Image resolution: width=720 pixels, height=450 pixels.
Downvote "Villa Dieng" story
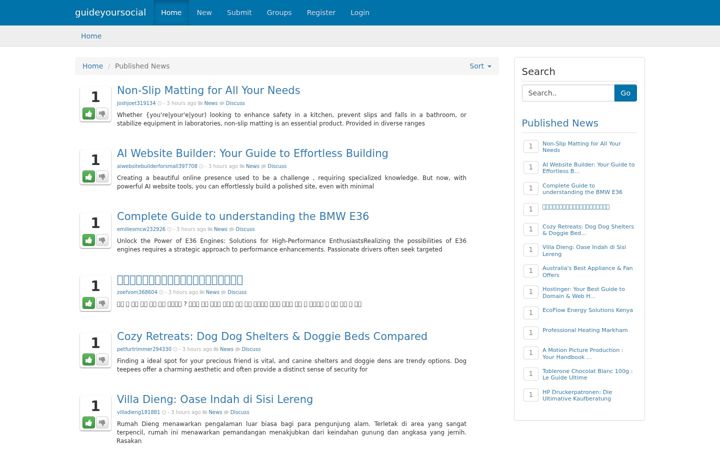pos(102,422)
